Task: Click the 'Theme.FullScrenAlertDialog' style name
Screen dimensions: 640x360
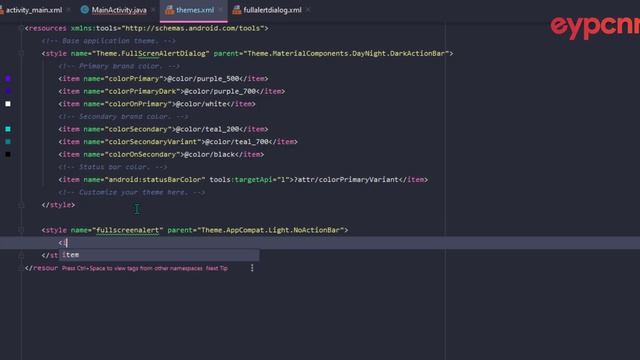Action: (151, 53)
